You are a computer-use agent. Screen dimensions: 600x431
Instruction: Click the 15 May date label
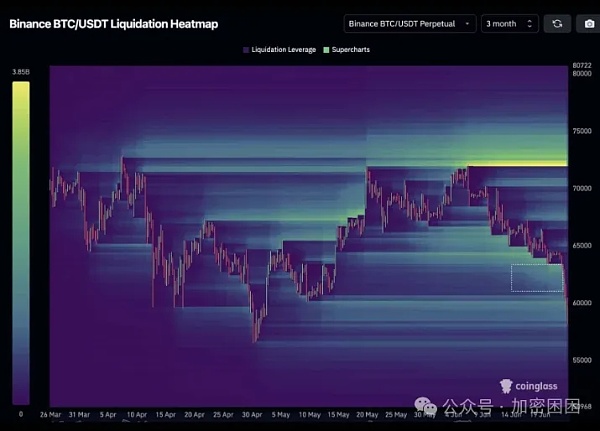(338, 415)
